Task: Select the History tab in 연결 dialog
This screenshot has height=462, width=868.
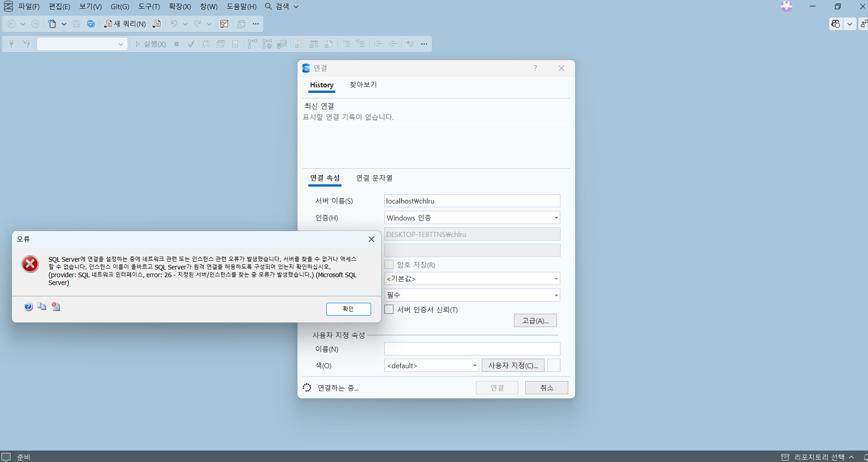Action: click(x=322, y=85)
